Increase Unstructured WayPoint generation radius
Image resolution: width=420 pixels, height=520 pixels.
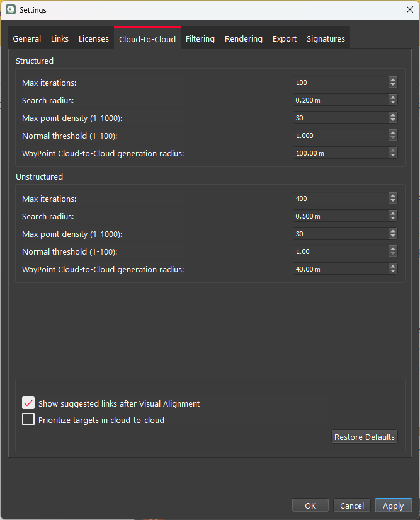click(393, 267)
